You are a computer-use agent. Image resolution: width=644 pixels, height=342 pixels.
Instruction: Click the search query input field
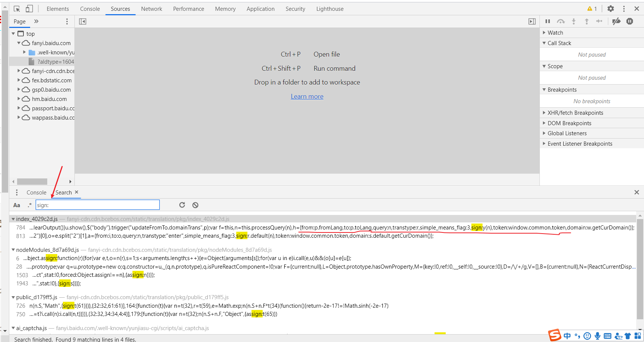(x=97, y=205)
